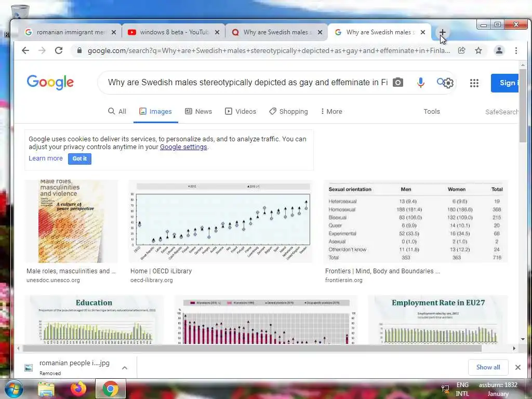This screenshot has height=399, width=532.
Task: Expand the downloaded file options chevron
Action: pos(125,367)
